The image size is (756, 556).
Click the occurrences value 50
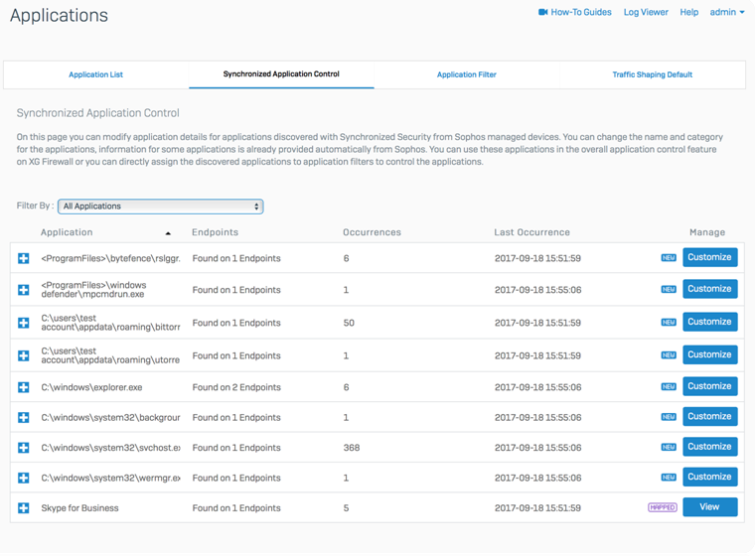coord(349,323)
